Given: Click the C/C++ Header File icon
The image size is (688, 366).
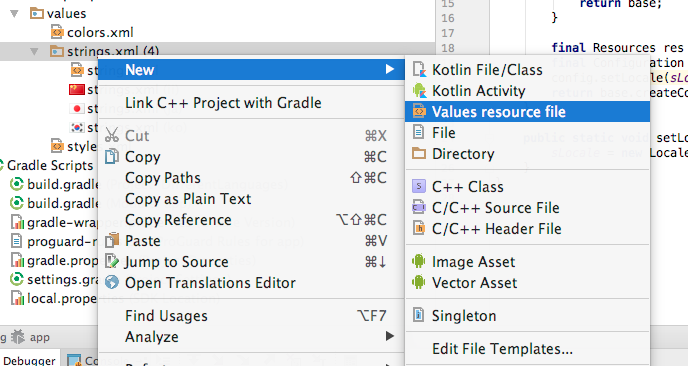Looking at the screenshot, I should 419,228.
